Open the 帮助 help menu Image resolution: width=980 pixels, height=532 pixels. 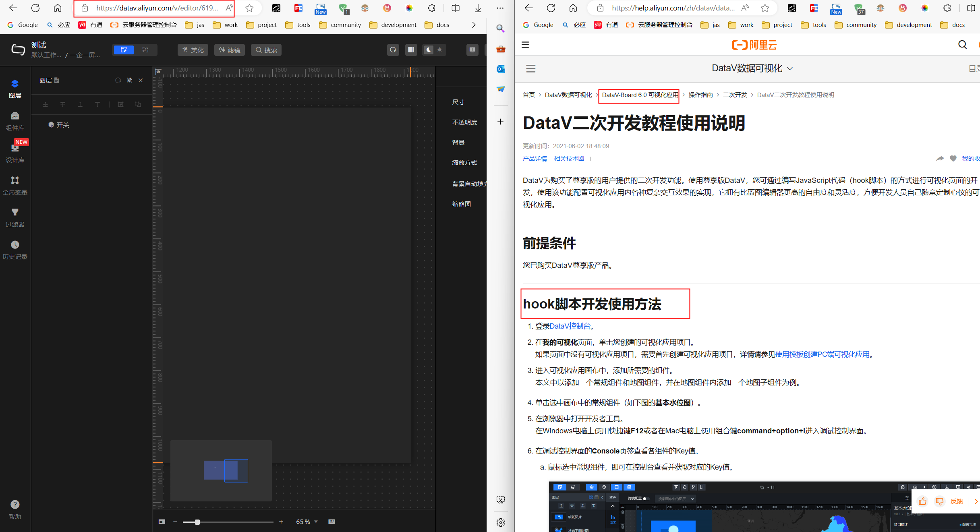click(15, 509)
